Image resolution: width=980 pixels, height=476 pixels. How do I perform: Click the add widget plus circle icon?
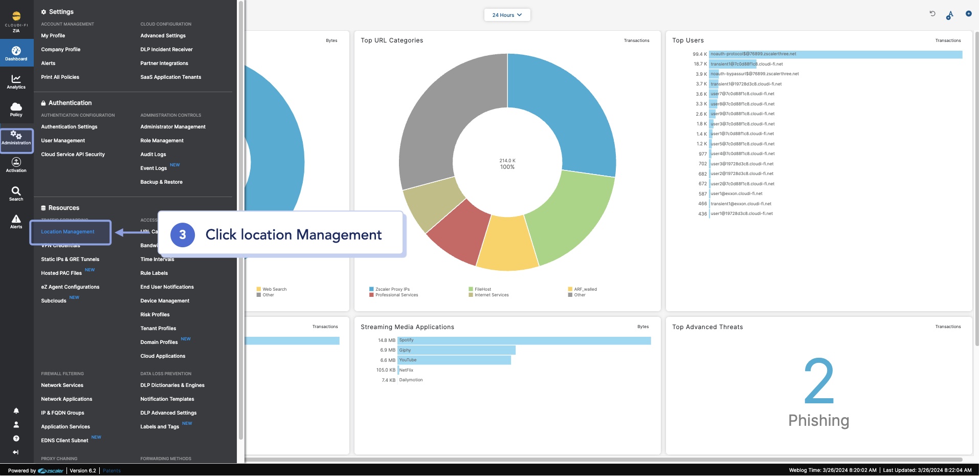pyautogui.click(x=968, y=14)
